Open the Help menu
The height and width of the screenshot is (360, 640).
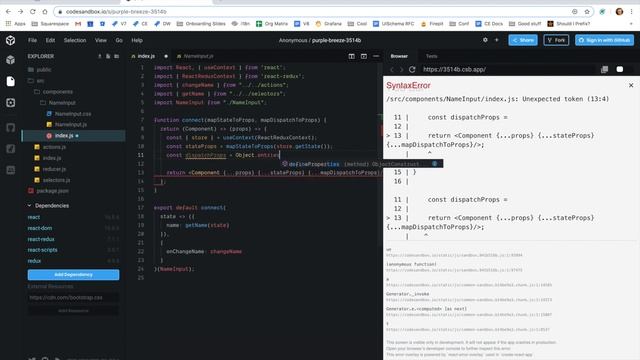click(137, 40)
